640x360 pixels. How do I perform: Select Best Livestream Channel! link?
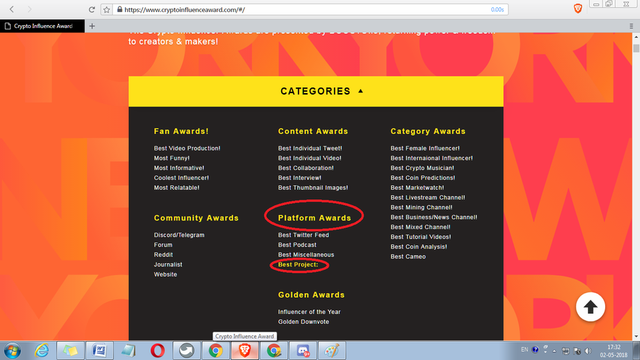(428, 198)
